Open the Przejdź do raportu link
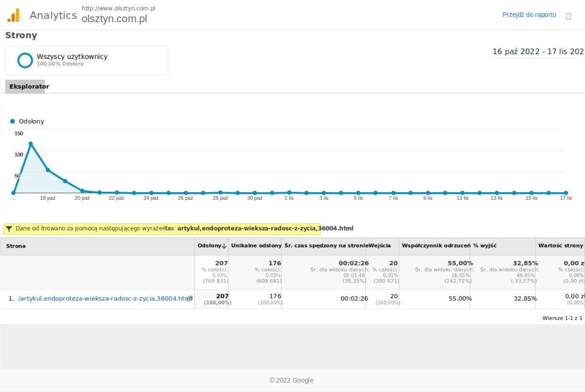Screen dimensions: 585x392 pyautogui.click(x=529, y=15)
